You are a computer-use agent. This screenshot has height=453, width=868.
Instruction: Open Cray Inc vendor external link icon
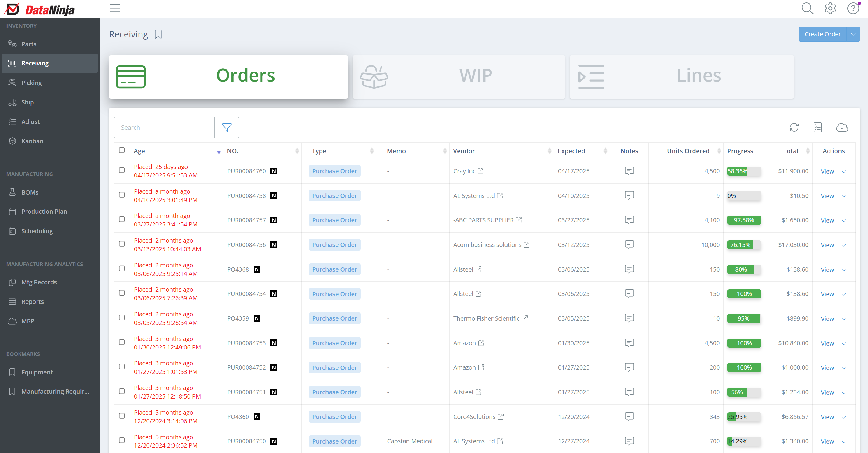point(481,171)
